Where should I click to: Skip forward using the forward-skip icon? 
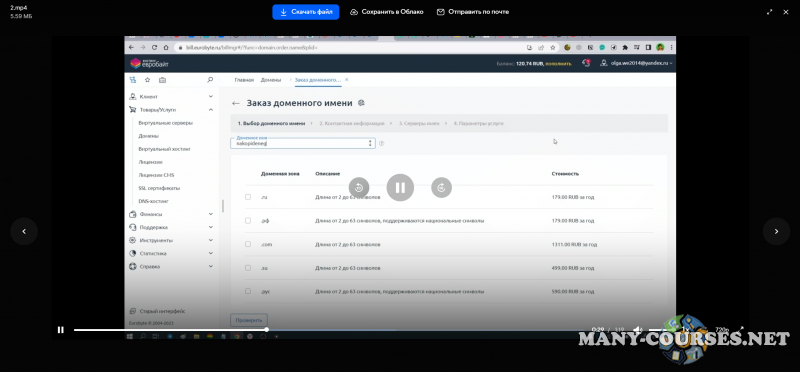[441, 188]
